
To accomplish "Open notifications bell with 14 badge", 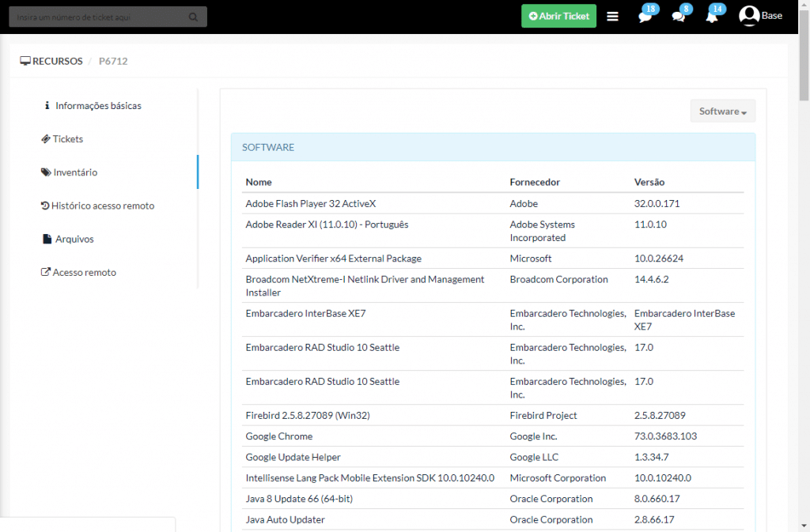I will (x=712, y=17).
